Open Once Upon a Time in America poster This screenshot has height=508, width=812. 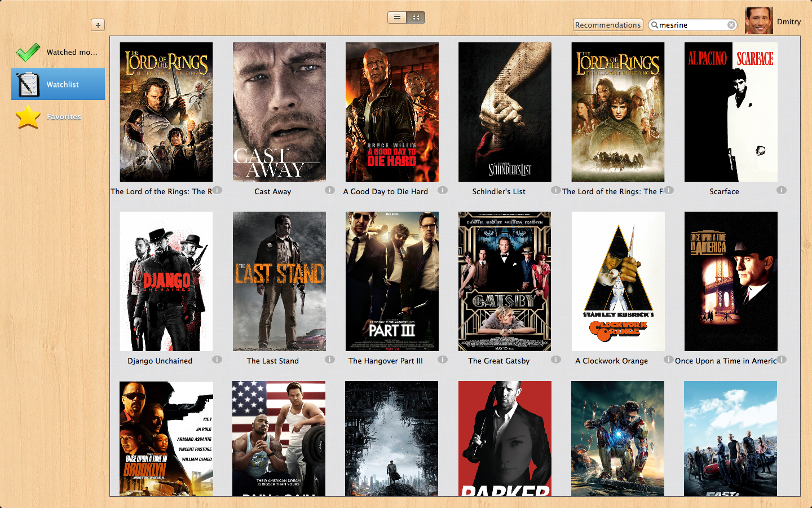731,281
